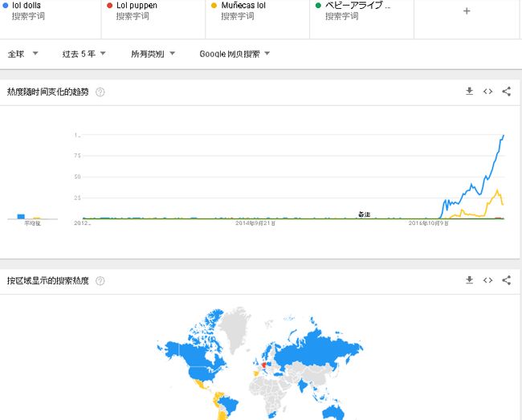The image size is (522, 420).
Task: Click the 按区域显示的搜索热度 heading
Action: click(48, 281)
